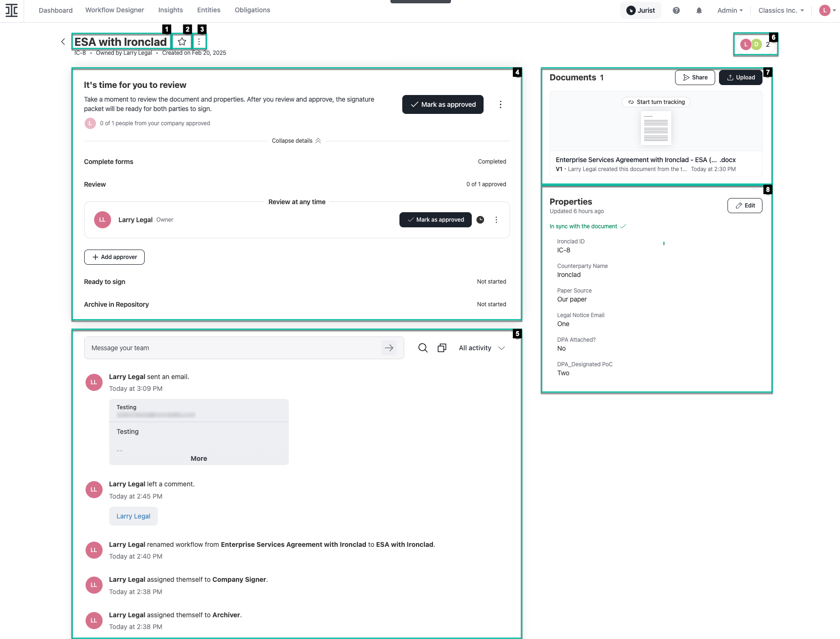Start turn tracking on the document
840x639 pixels.
point(656,102)
